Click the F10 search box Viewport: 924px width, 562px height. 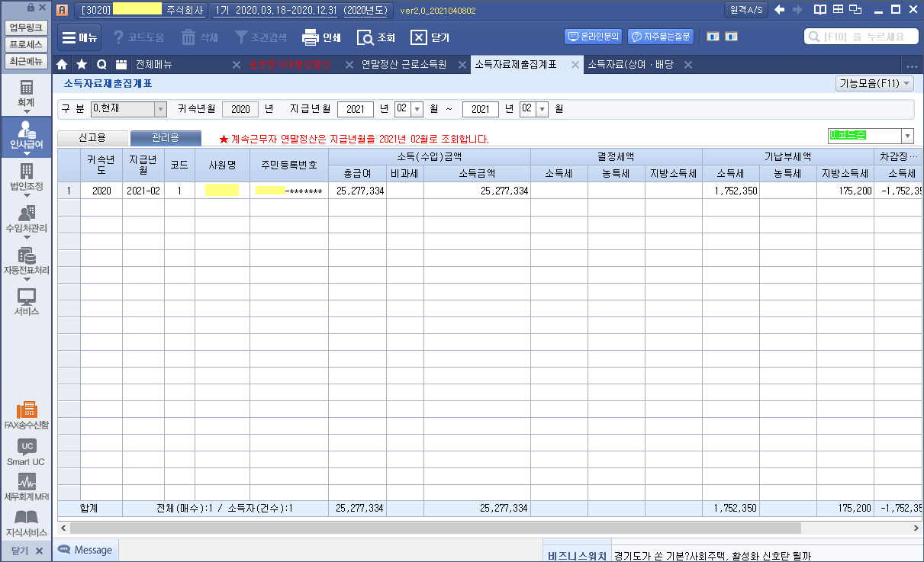(x=861, y=37)
